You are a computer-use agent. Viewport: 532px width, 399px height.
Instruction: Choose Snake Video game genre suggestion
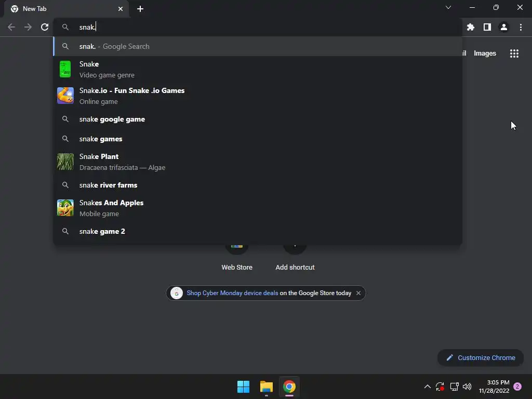(x=258, y=70)
